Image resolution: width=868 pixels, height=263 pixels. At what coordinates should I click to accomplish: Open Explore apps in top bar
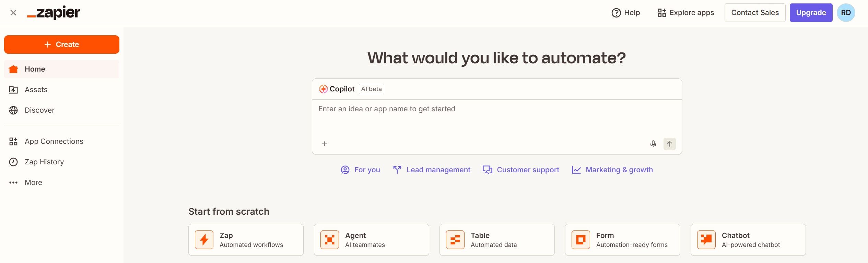685,13
